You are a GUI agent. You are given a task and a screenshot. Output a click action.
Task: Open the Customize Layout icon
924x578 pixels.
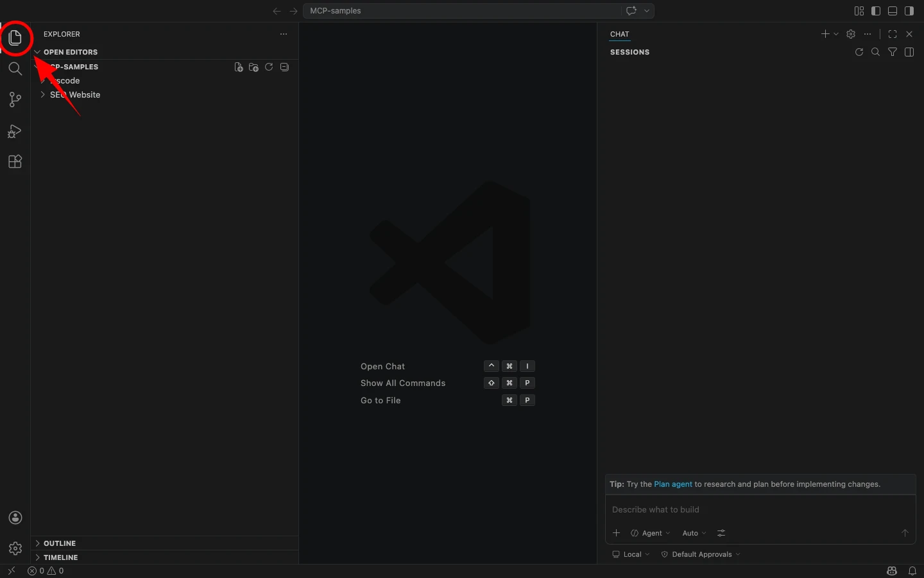pyautogui.click(x=859, y=11)
